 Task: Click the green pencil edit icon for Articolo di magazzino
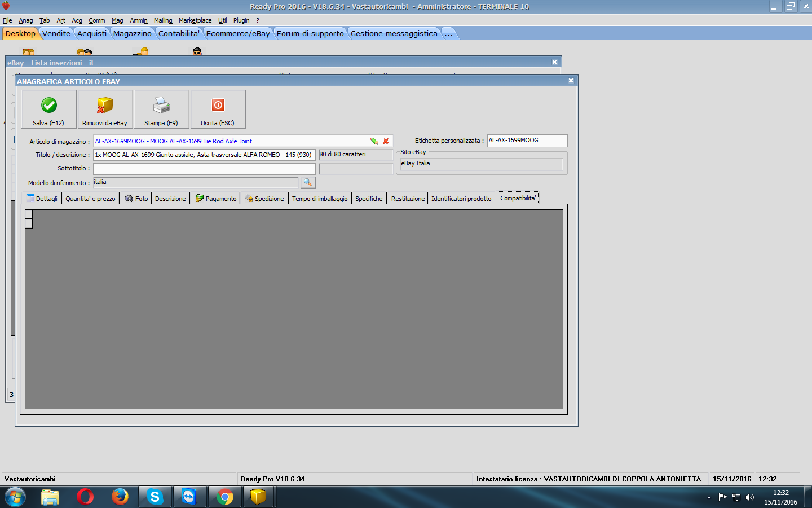(374, 141)
